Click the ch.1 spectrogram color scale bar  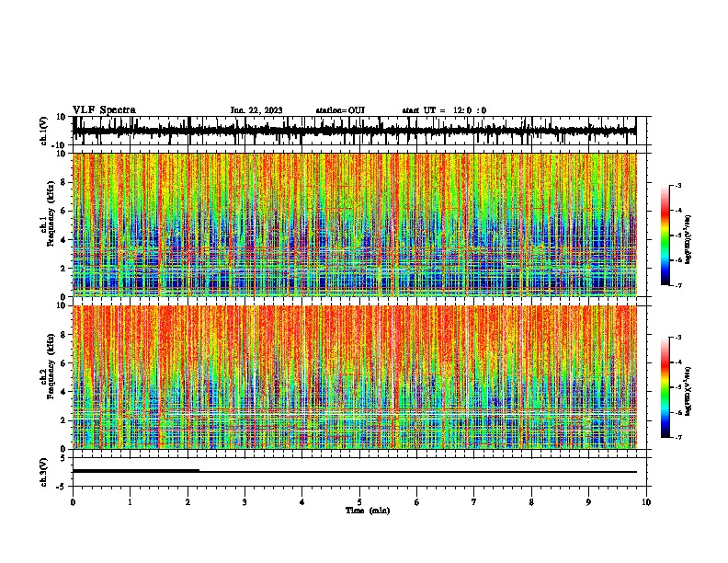[665, 236]
